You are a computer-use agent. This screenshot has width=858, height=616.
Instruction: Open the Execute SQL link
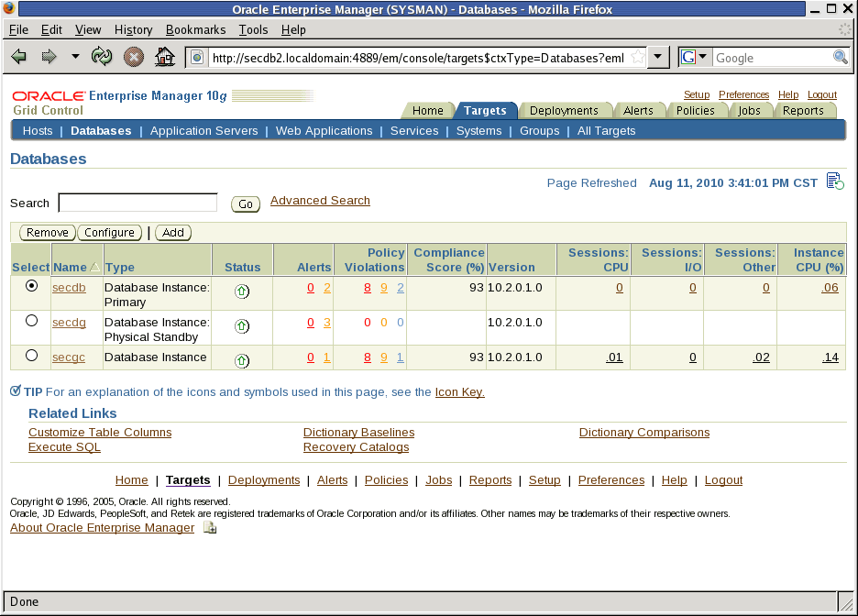coord(64,447)
